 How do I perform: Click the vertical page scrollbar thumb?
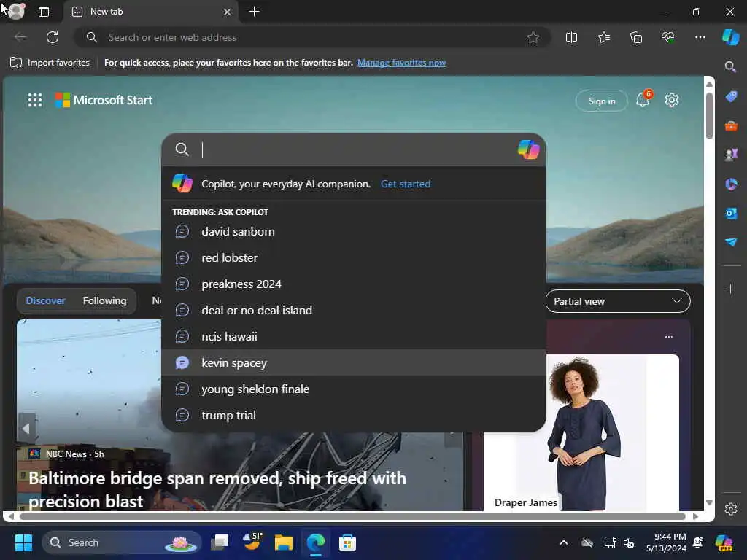pos(709,116)
